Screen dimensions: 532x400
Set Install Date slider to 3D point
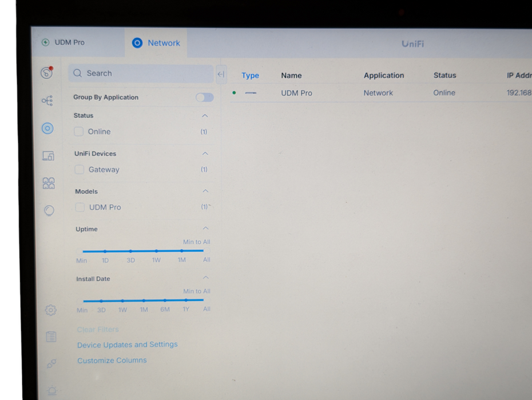click(101, 301)
